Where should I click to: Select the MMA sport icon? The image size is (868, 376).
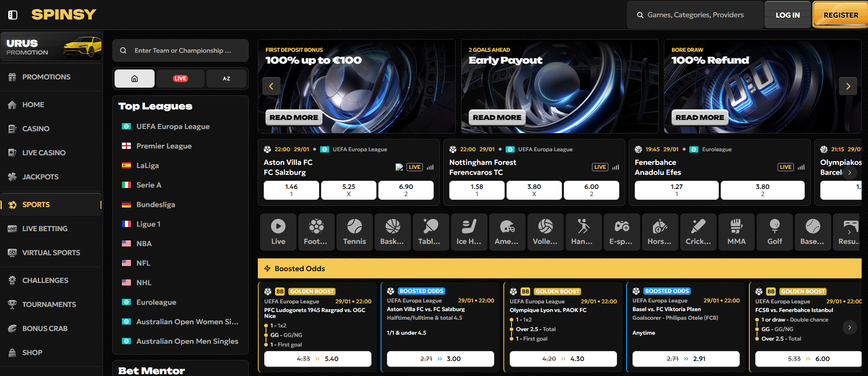[x=737, y=232]
